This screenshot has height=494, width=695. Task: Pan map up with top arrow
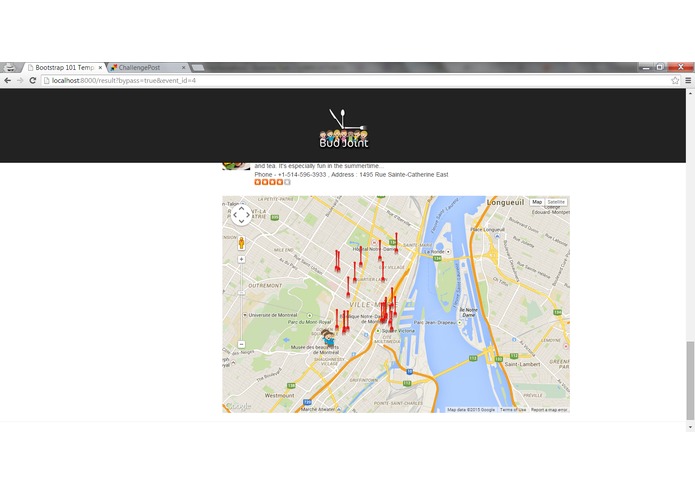pyautogui.click(x=242, y=208)
